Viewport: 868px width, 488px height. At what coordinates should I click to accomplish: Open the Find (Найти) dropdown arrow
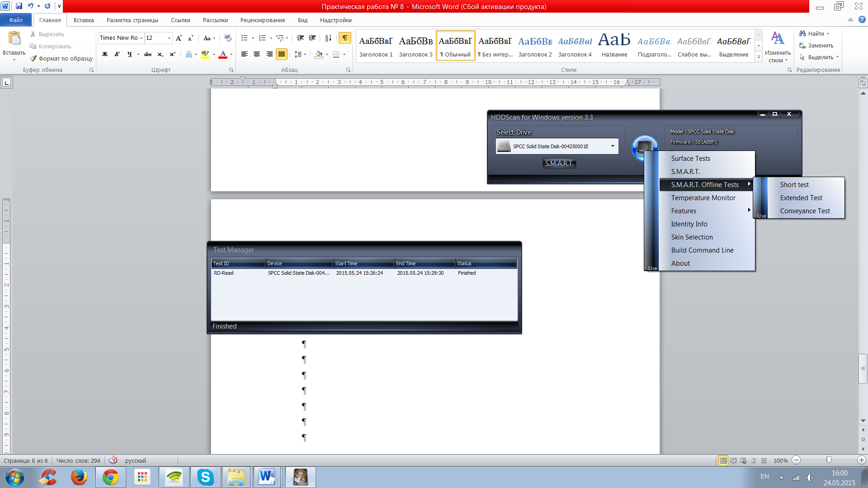click(828, 33)
